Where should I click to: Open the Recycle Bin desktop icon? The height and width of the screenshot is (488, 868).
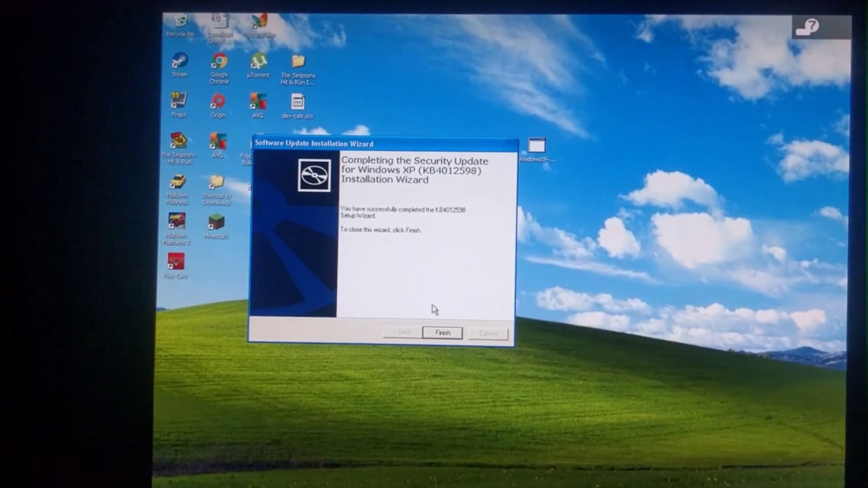(180, 26)
